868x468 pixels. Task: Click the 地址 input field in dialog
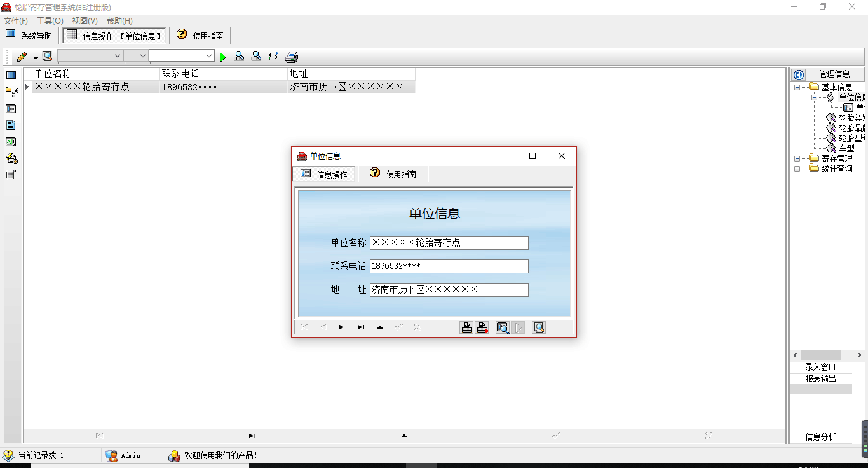pos(449,289)
